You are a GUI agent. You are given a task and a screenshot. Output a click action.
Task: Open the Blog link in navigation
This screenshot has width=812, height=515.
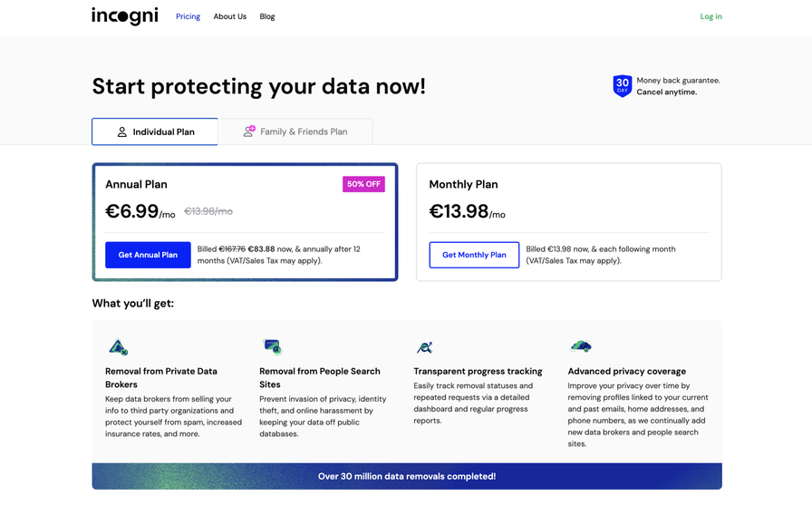point(267,16)
